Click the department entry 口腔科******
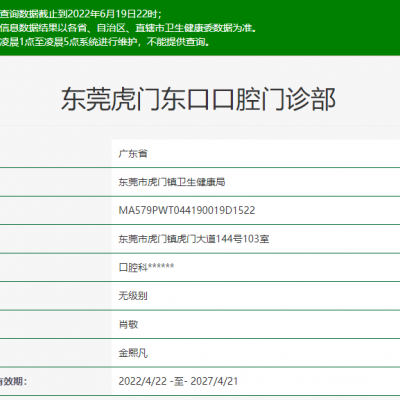400x400 pixels. tap(146, 267)
